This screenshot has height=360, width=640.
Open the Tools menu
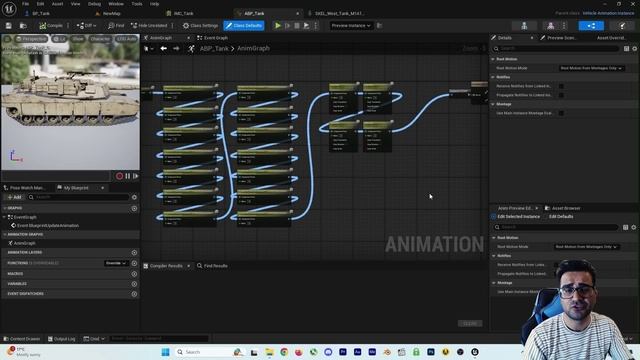[137, 4]
